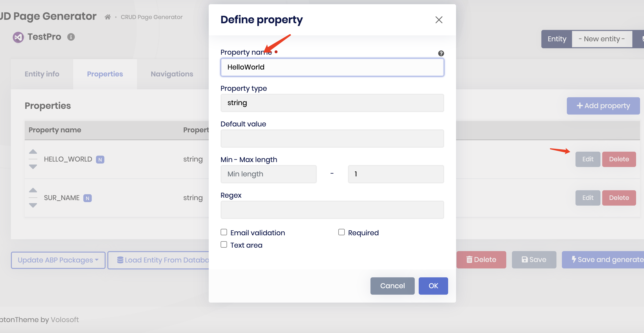The width and height of the screenshot is (644, 333).
Task: Focus the Min length input field
Action: click(269, 174)
